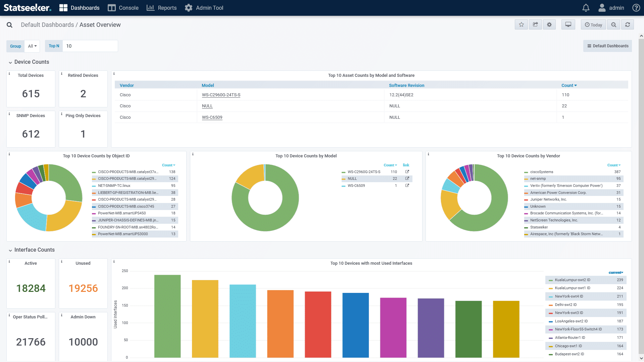The image size is (644, 362).
Task: Go to Statseeker home logo
Action: pos(28,8)
